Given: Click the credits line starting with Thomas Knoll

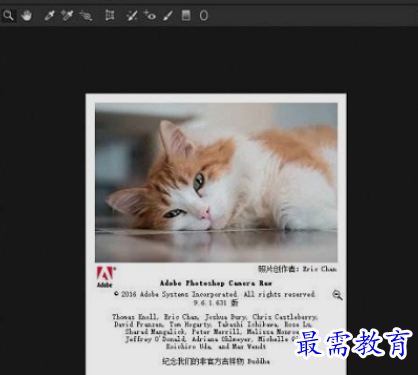Looking at the screenshot, I should pyautogui.click(x=215, y=317).
